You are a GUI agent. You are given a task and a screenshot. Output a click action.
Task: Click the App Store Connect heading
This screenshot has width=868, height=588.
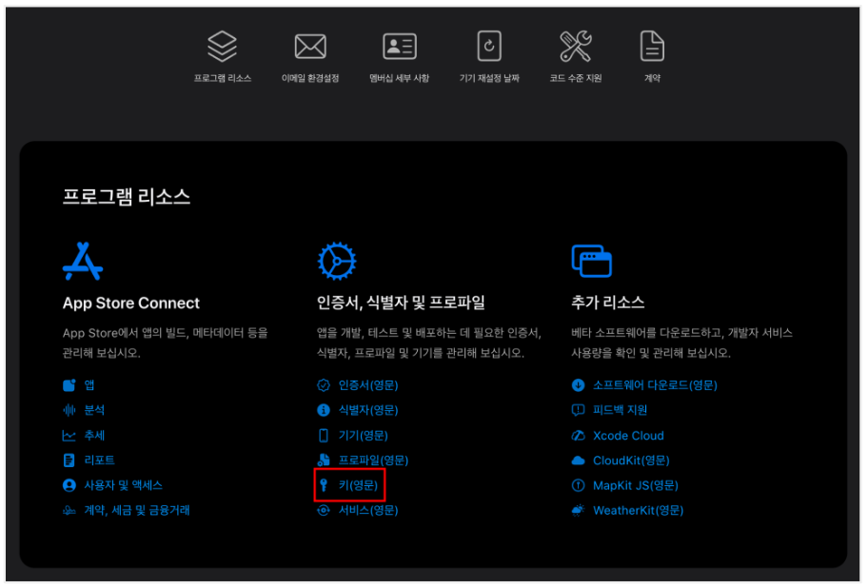130,304
